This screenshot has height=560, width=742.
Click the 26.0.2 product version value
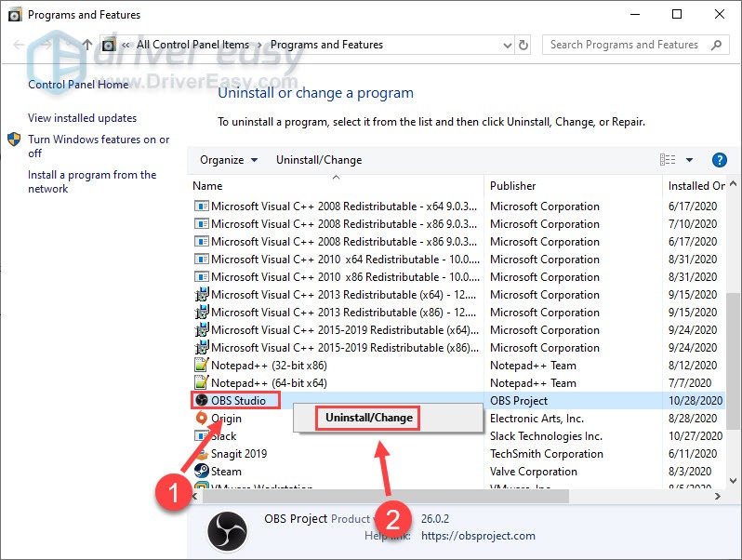[435, 518]
